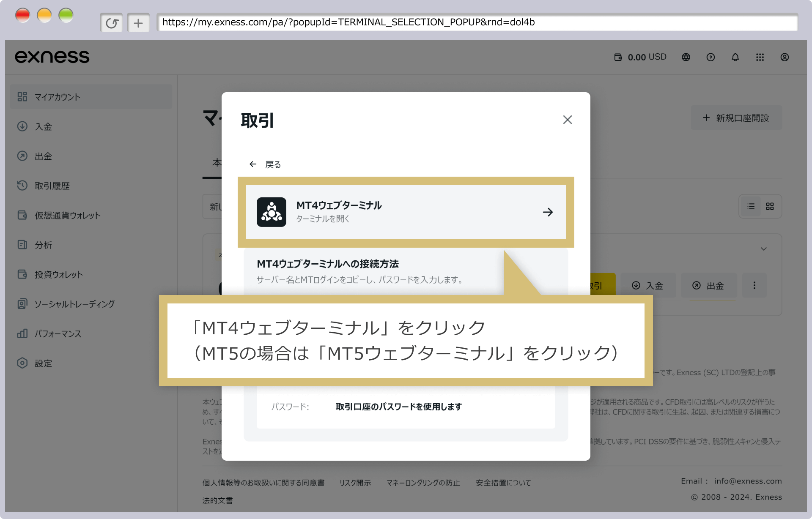
Task: Open the user profile icon
Action: coord(785,57)
